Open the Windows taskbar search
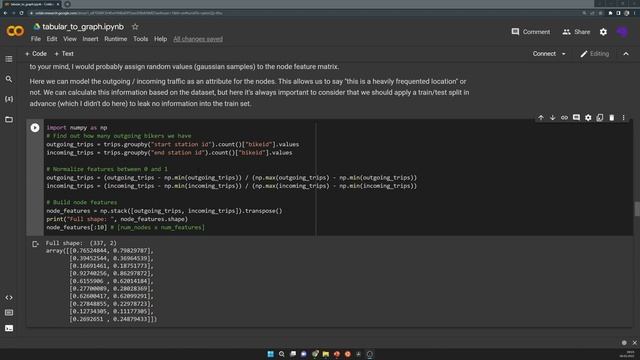 point(282,354)
